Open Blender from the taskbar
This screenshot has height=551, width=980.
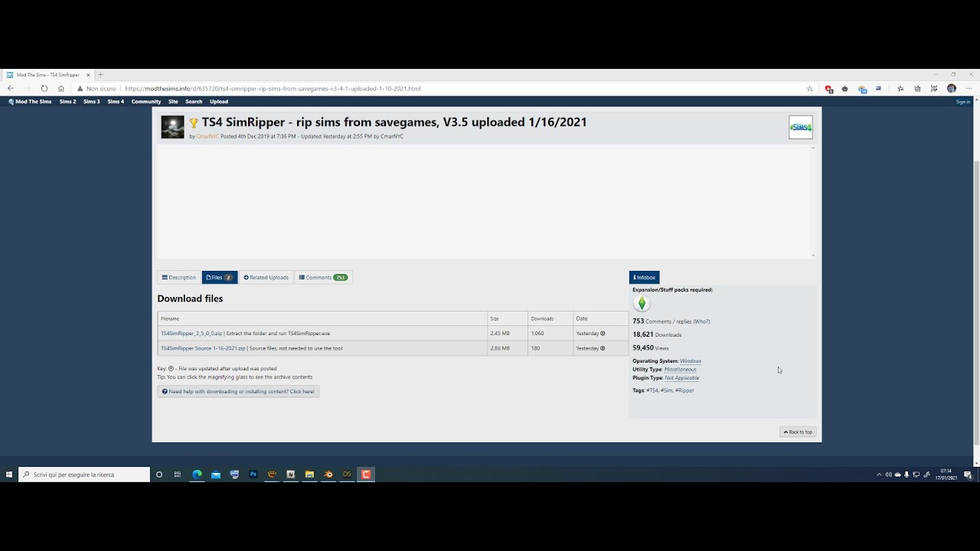click(x=328, y=474)
